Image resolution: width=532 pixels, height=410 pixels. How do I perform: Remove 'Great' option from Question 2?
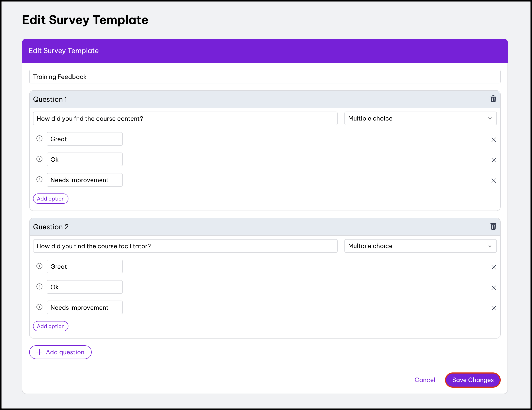(493, 267)
